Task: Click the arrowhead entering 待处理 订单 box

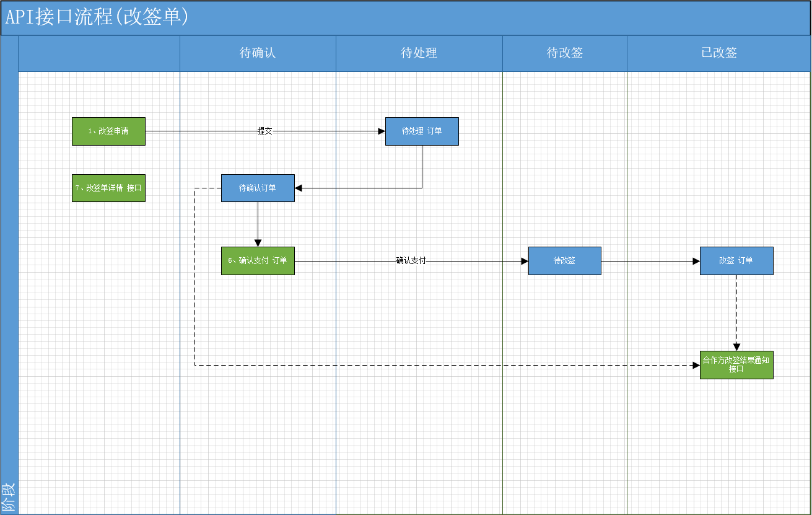Action: point(381,131)
